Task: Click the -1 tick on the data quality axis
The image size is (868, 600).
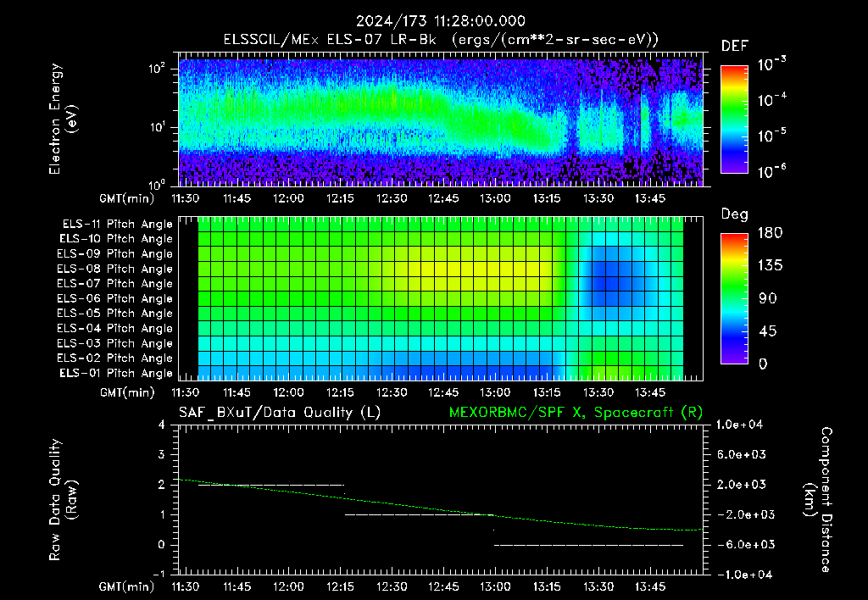Action: [159, 574]
